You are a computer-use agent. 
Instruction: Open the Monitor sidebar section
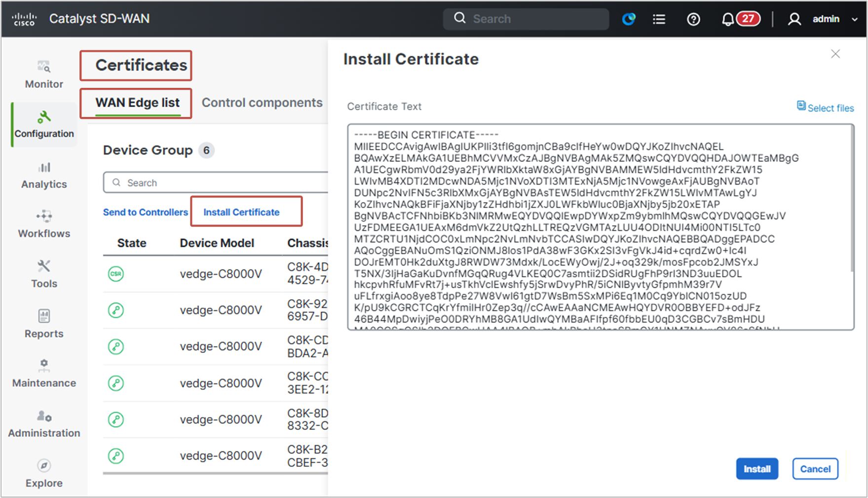click(44, 75)
